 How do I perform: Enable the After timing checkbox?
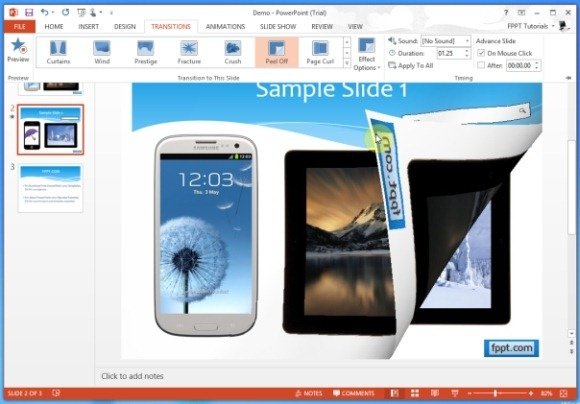(481, 65)
